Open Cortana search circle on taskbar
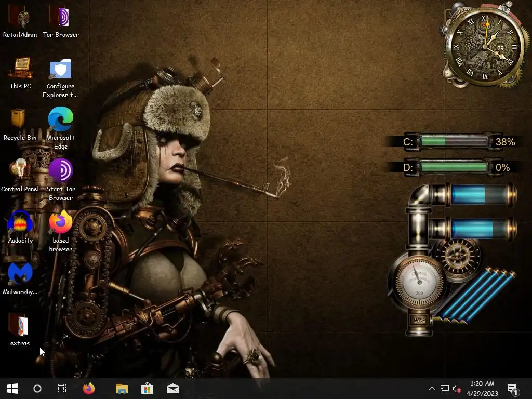 pyautogui.click(x=37, y=389)
